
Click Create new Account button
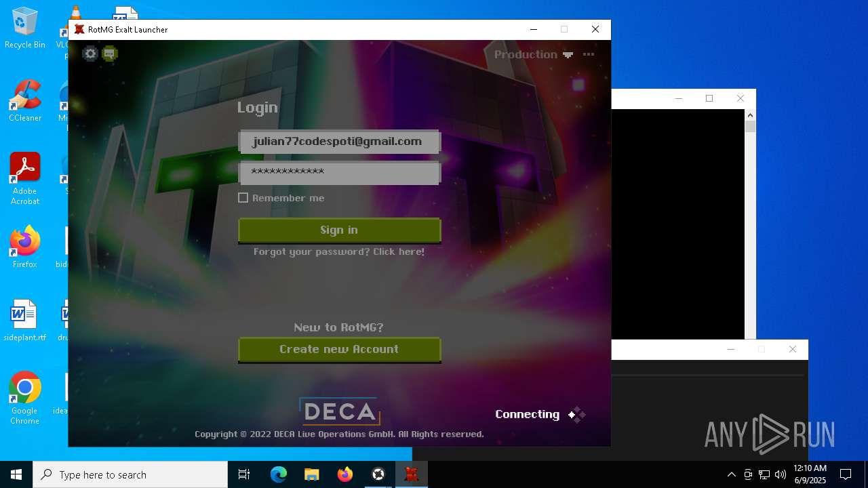339,350
